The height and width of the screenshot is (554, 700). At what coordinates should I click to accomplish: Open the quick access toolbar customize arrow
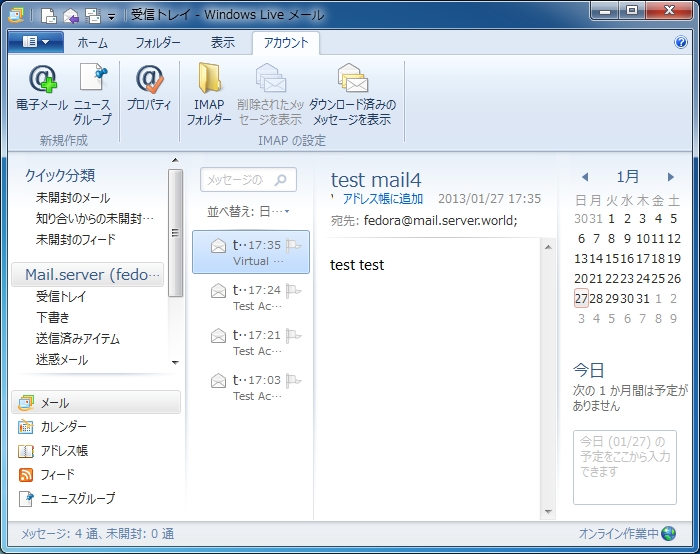(x=112, y=17)
